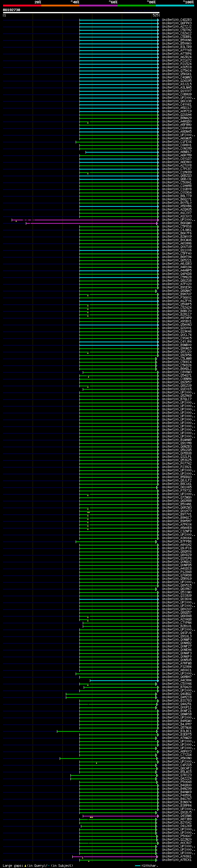Click the green ~80% identity legend segment

[x=137, y=6]
